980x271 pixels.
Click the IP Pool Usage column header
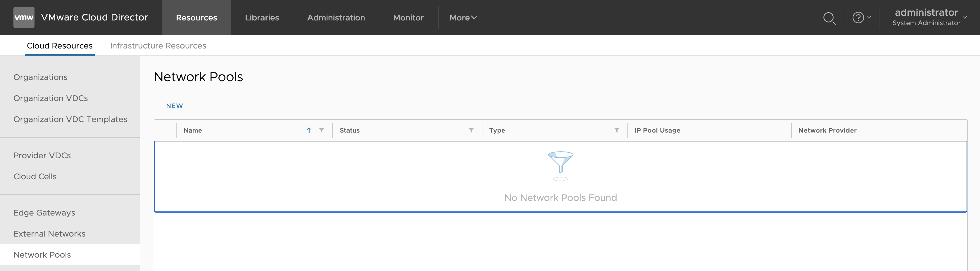click(x=657, y=130)
